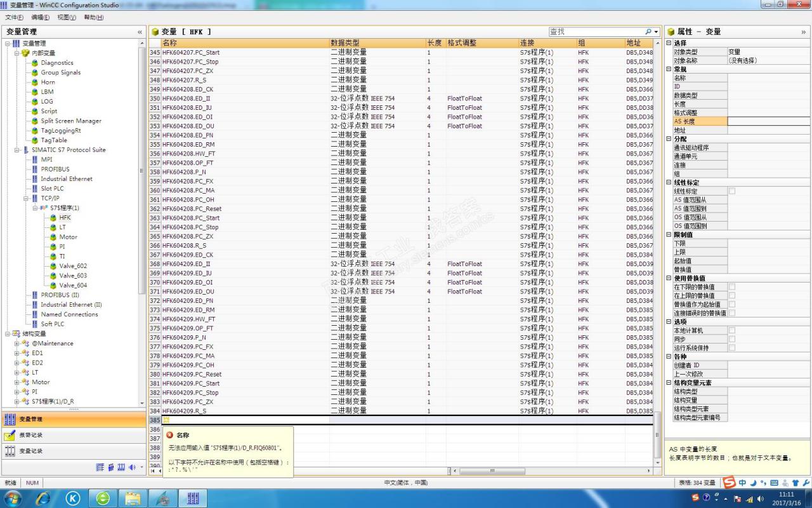Toggle the 同步 checkbox
The width and height of the screenshot is (812, 508).
732,339
